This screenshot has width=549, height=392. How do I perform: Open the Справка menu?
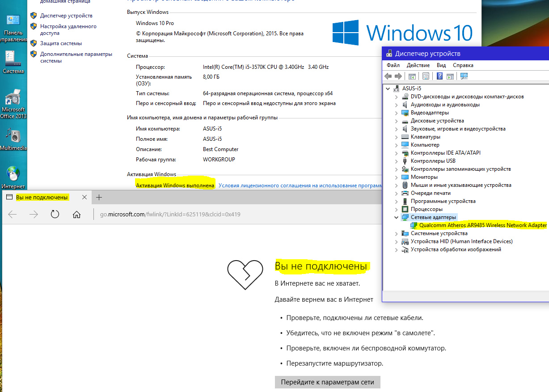(463, 65)
